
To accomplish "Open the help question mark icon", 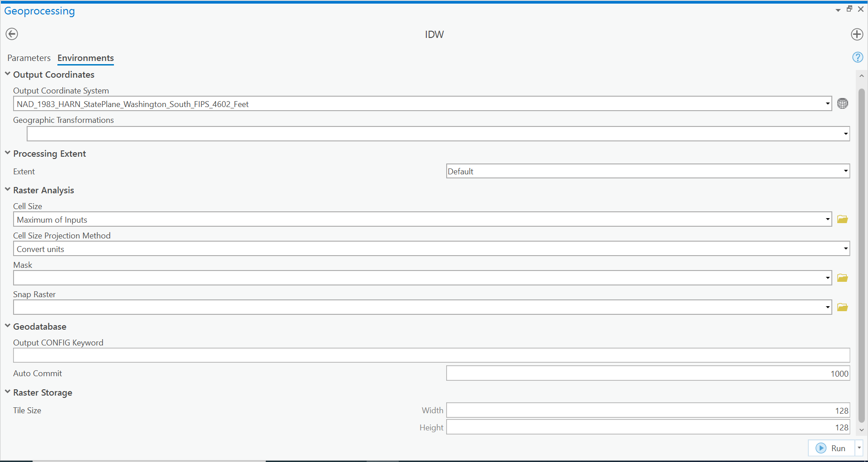I will pos(857,57).
